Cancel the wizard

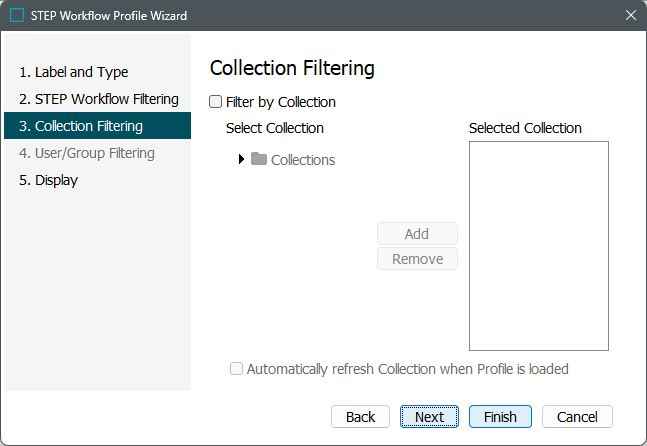click(577, 417)
